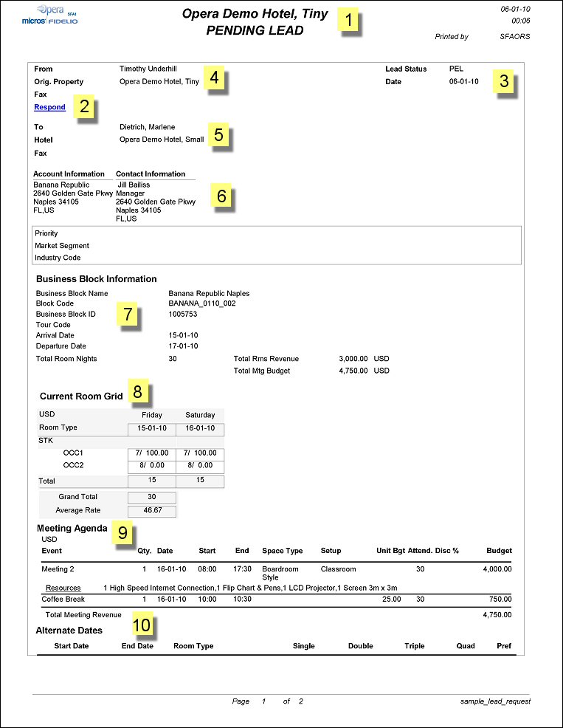Click yellow callout marker 6 by Contact Information

point(221,196)
